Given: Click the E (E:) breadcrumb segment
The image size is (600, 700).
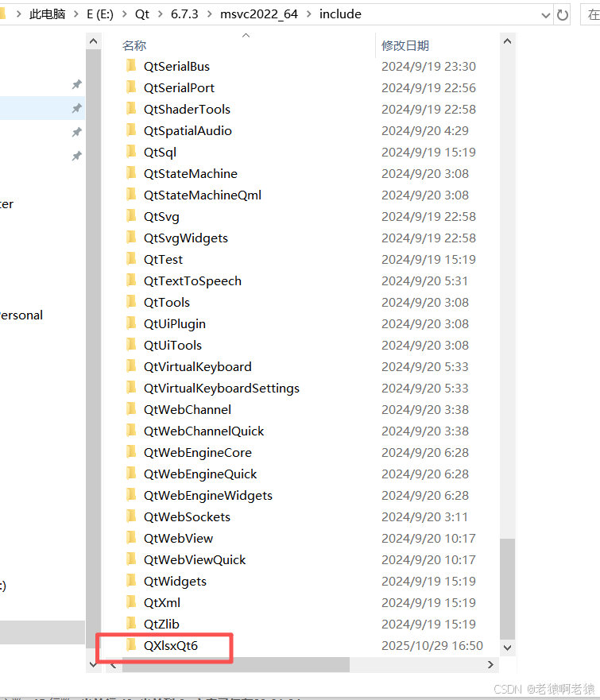Looking at the screenshot, I should coord(100,14).
